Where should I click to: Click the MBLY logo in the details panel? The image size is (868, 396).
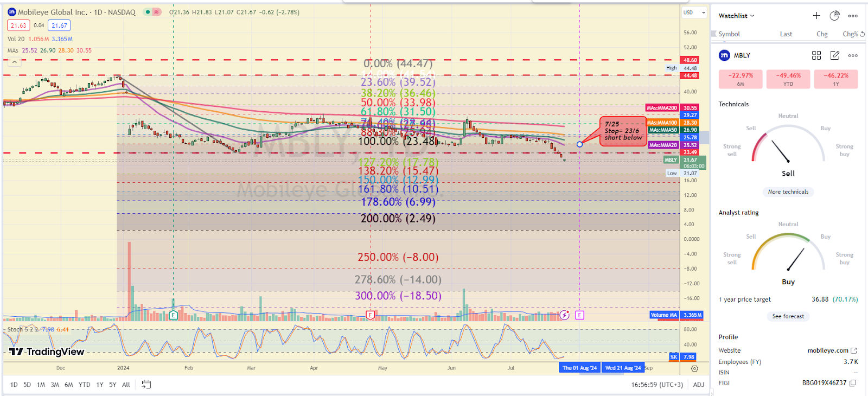pyautogui.click(x=724, y=55)
